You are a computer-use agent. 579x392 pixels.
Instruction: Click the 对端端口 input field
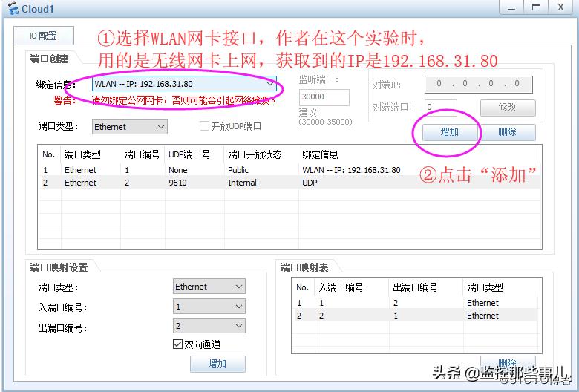[x=440, y=107]
